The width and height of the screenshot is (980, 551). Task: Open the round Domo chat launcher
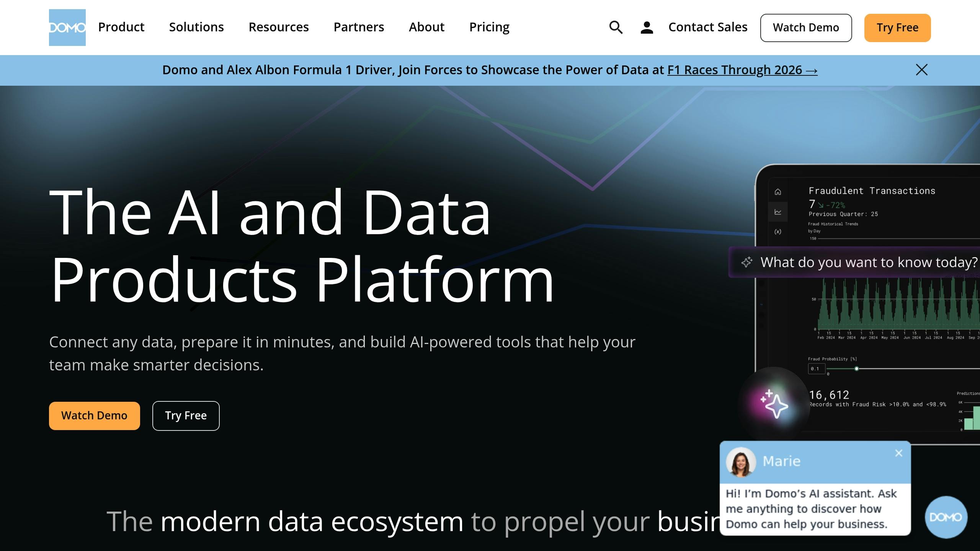coord(946,517)
